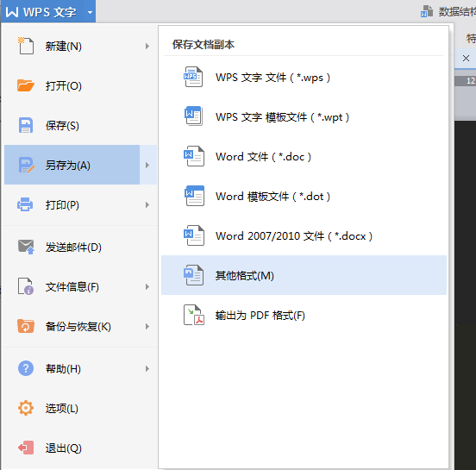Close the document tab with X
Viewport: 476px width, 470px height.
466,58
